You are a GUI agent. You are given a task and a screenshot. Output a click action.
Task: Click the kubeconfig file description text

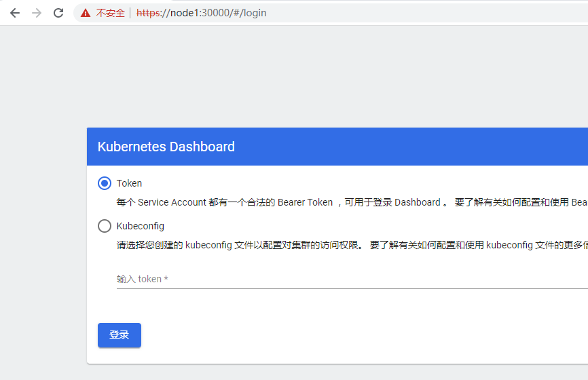(352, 245)
